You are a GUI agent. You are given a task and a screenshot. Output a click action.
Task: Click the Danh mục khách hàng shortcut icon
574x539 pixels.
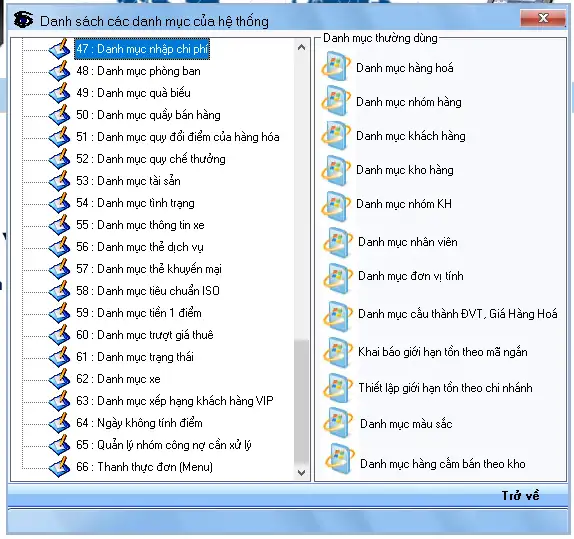(x=336, y=135)
